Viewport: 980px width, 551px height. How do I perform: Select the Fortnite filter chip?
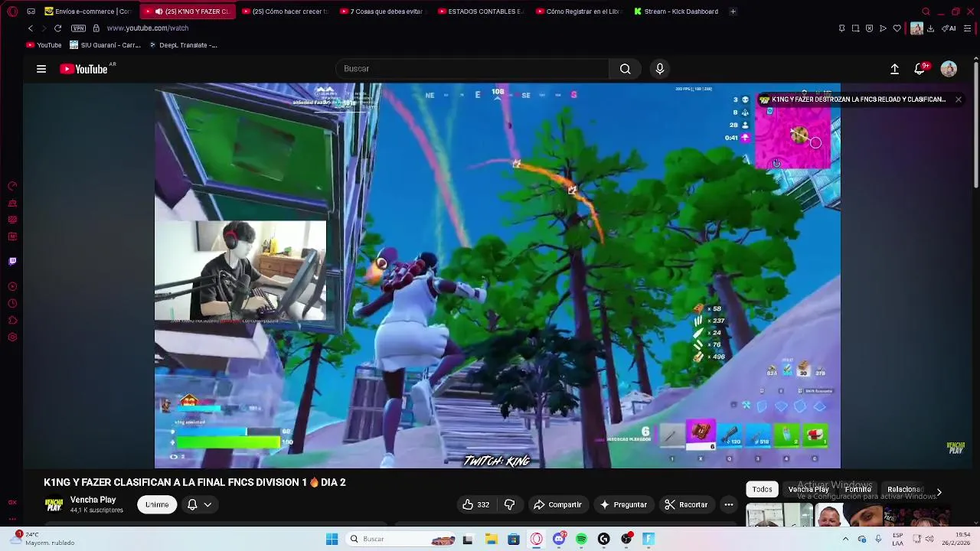pos(857,489)
